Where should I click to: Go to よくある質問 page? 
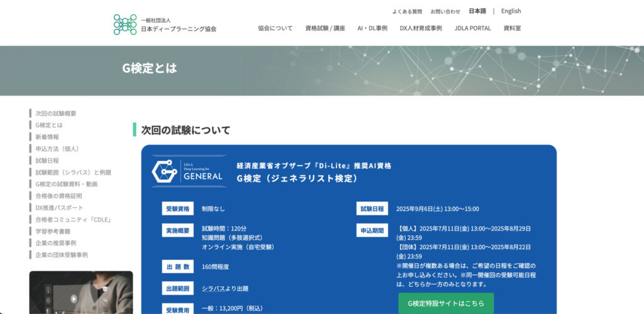(407, 11)
